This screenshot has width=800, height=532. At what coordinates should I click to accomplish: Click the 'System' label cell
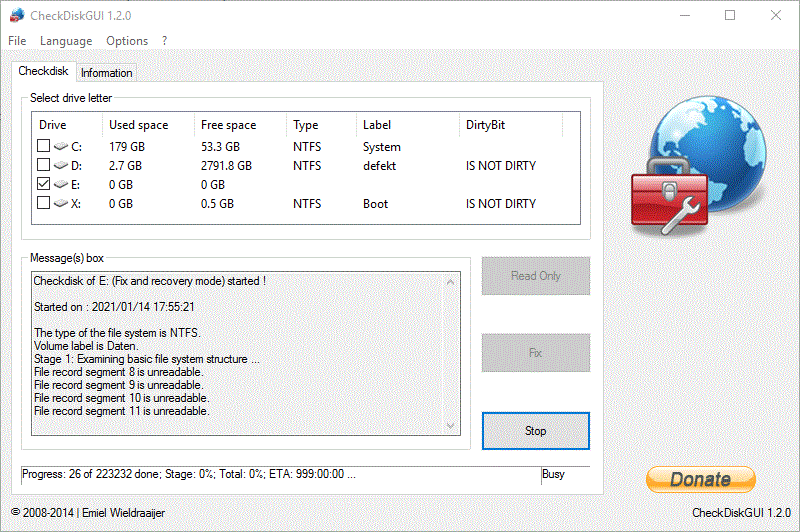pyautogui.click(x=382, y=147)
